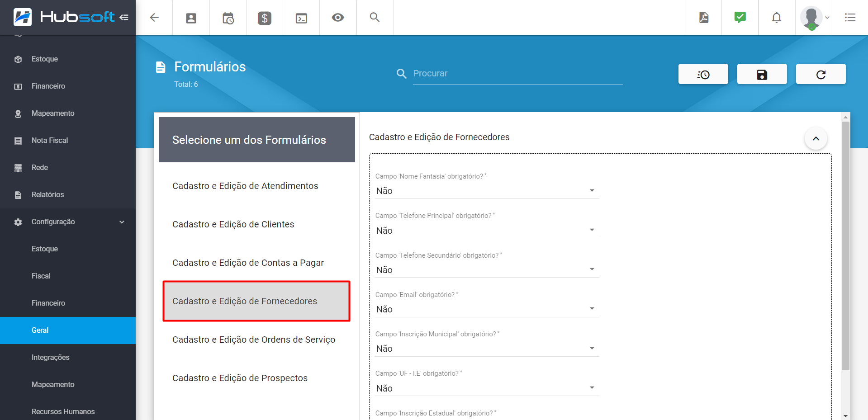Viewport: 868px width, 420px height.
Task: Open Relatórios in the sidebar
Action: click(68, 195)
